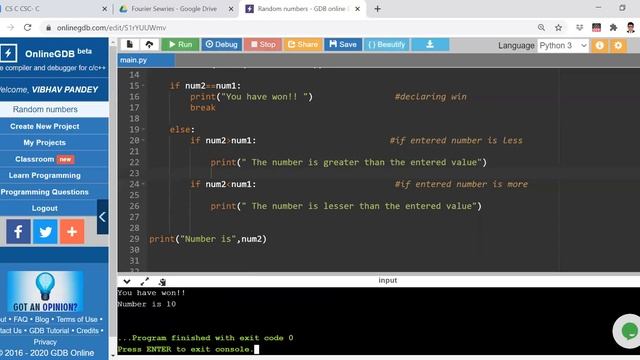Open the chat support bubble
640x360 pixels.
tap(629, 331)
